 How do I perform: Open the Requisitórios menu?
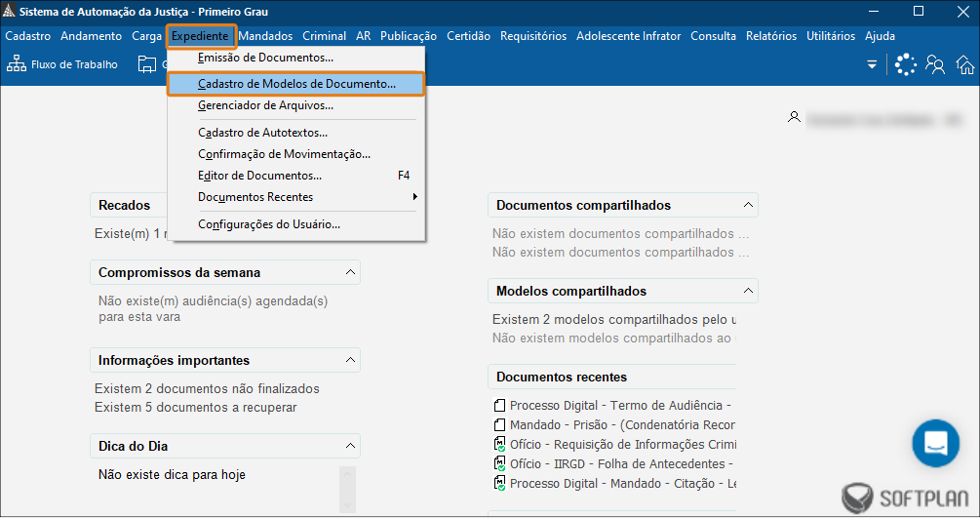533,36
